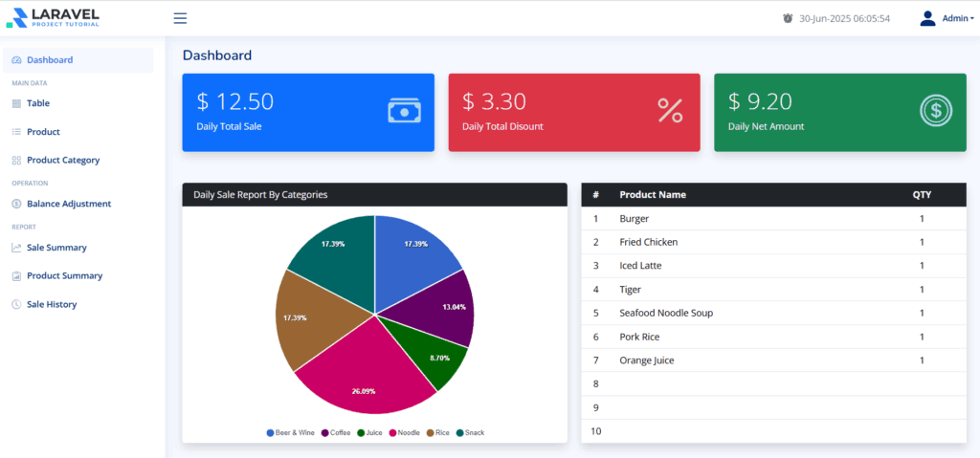Select the Seafood Noodle Soup table row
980x458 pixels.
(666, 313)
